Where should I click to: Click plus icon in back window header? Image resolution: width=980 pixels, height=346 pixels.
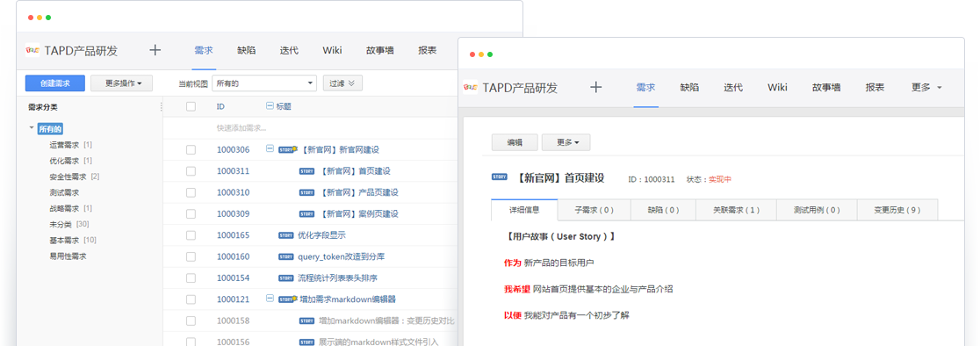155,51
